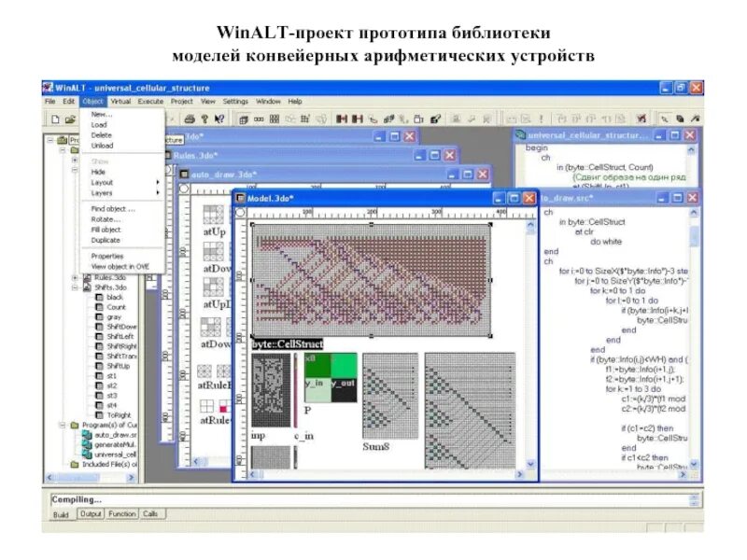Open the Virtual menu
This screenshot has height=560, width=747.
coord(120,102)
